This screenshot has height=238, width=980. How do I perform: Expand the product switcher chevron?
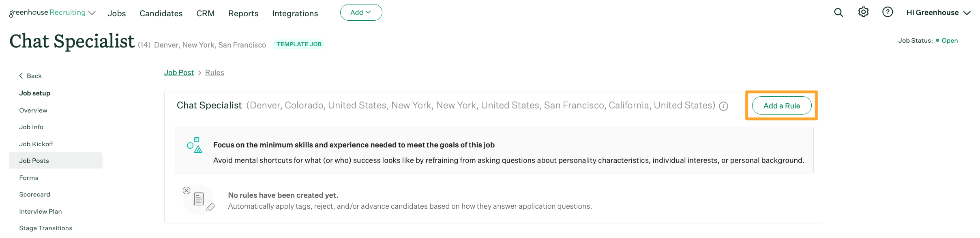click(x=92, y=13)
